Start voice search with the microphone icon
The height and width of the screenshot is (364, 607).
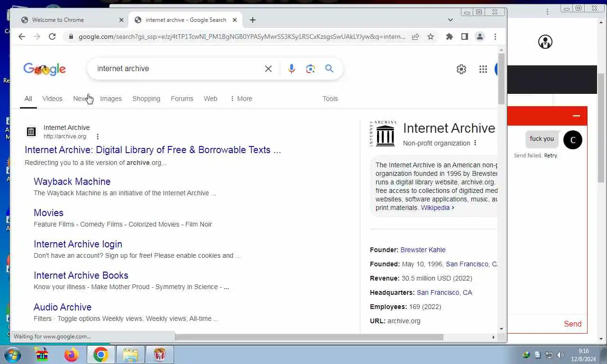click(292, 69)
